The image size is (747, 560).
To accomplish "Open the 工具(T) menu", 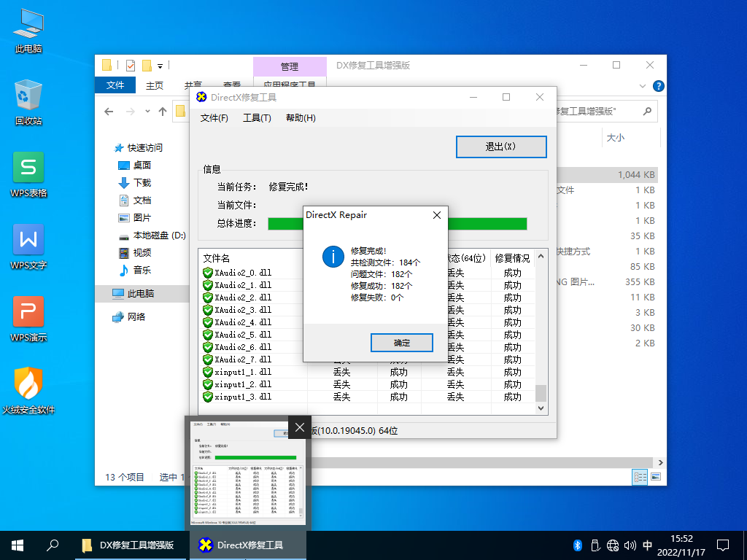I will coord(257,118).
